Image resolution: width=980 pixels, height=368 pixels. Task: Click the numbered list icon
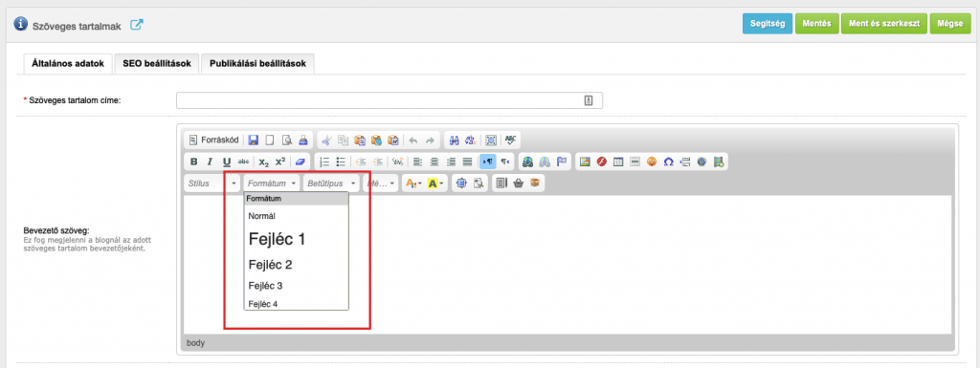324,162
